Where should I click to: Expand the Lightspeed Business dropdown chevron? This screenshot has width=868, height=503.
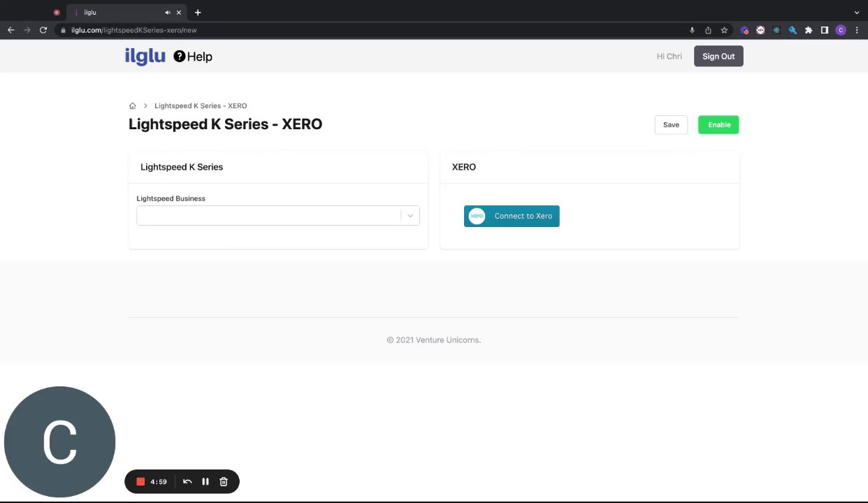pyautogui.click(x=410, y=215)
